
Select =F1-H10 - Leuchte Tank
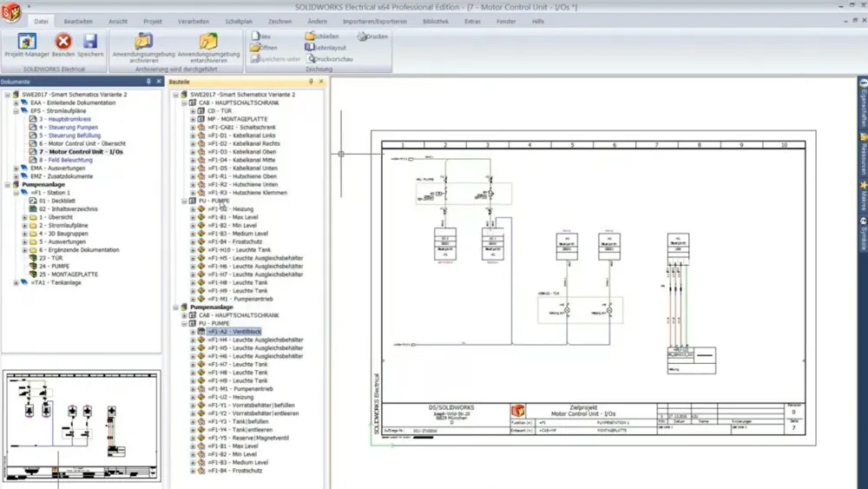(240, 250)
